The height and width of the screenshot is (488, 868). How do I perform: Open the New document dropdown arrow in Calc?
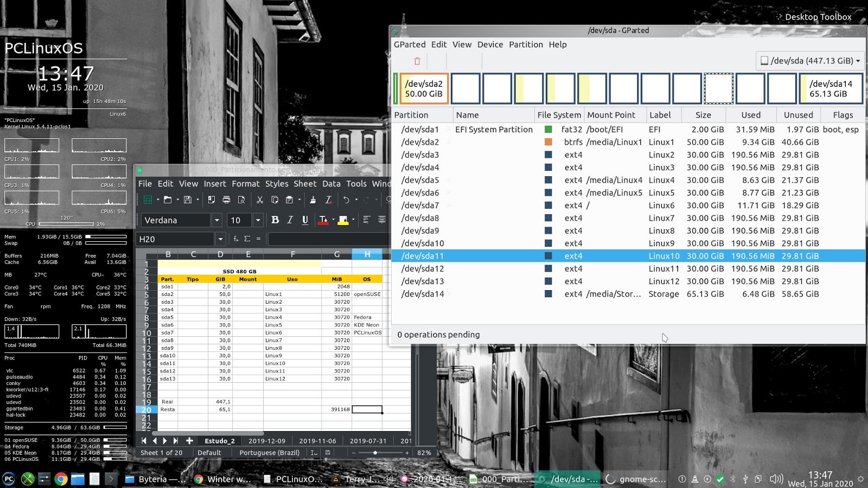pos(157,200)
